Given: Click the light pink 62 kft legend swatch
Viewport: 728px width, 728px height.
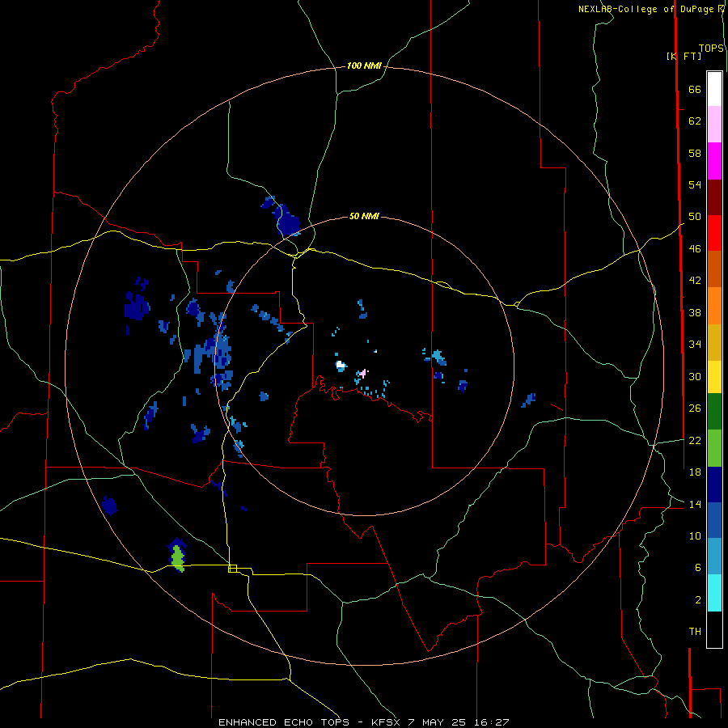Looking at the screenshot, I should [714, 125].
